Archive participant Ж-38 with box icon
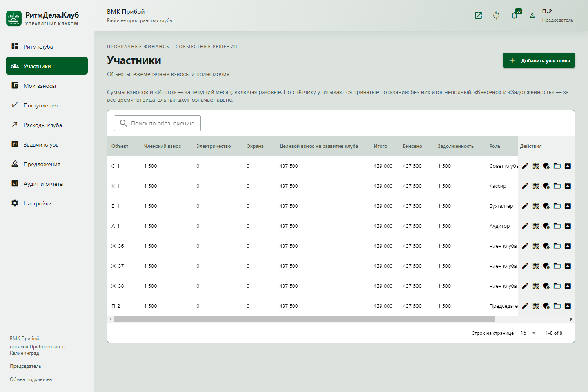This screenshot has height=392, width=588. click(568, 286)
